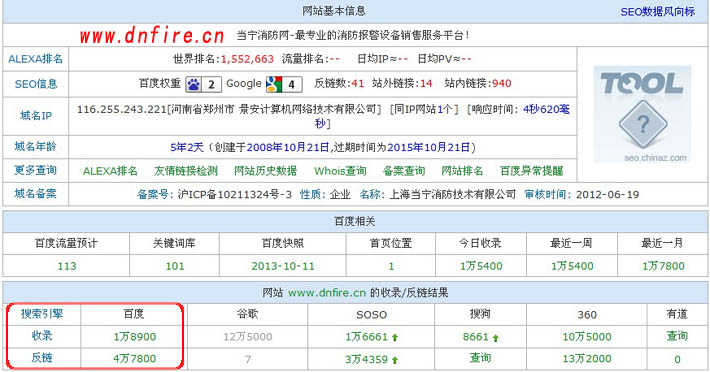Screen dimensions: 710x372
Task: Open the 备案查询 link
Action: point(404,171)
